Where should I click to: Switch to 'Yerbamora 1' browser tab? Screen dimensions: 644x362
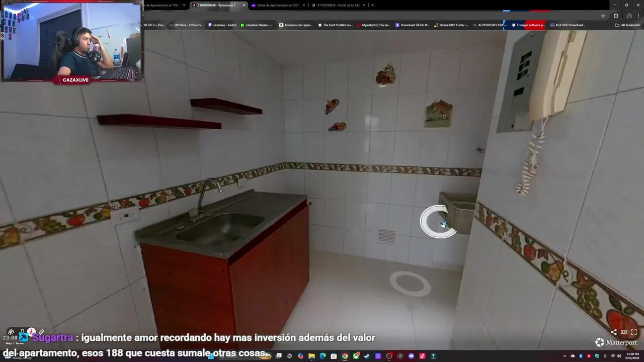(216, 5)
